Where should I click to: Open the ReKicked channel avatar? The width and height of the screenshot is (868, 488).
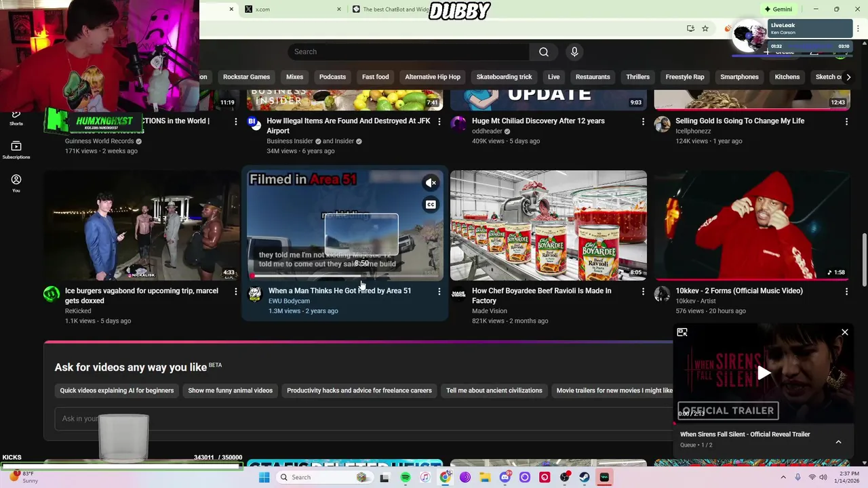point(52,293)
